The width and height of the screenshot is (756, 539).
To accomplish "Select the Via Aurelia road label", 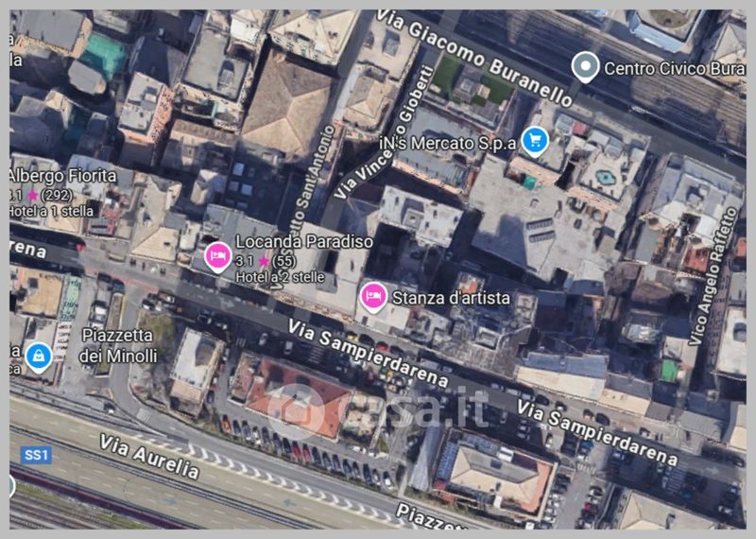I will (x=149, y=457).
